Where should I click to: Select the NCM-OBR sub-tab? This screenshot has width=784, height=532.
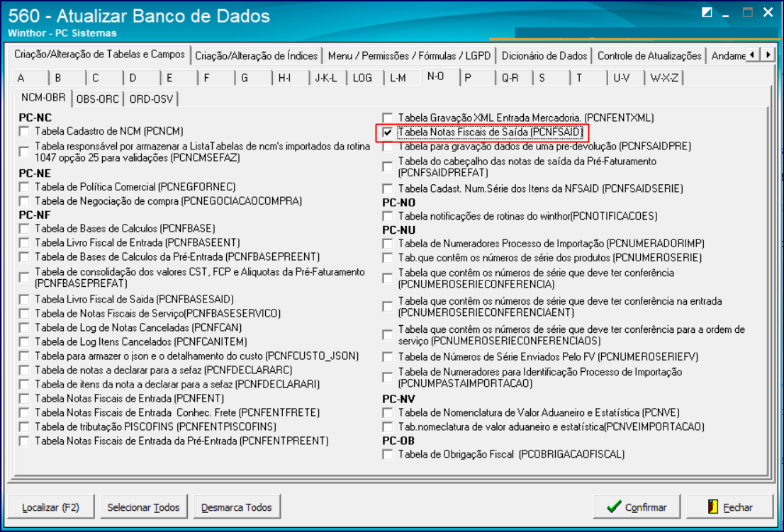43,98
